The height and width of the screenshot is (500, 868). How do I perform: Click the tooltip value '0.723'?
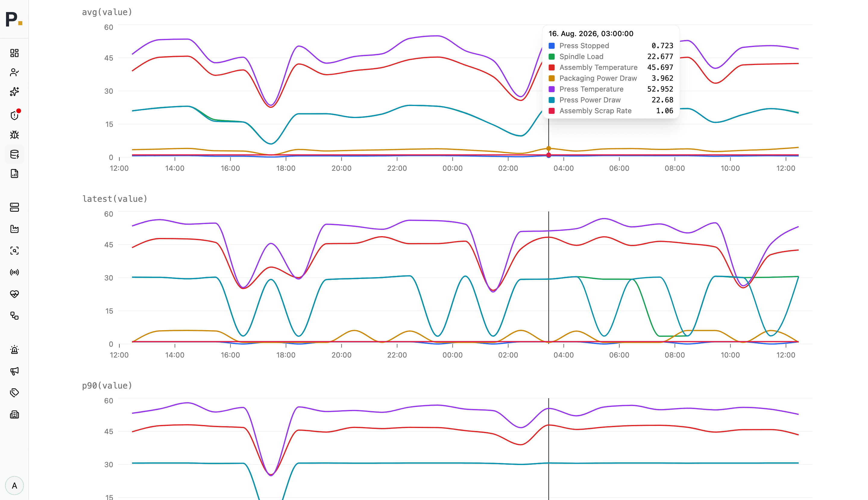coord(662,46)
